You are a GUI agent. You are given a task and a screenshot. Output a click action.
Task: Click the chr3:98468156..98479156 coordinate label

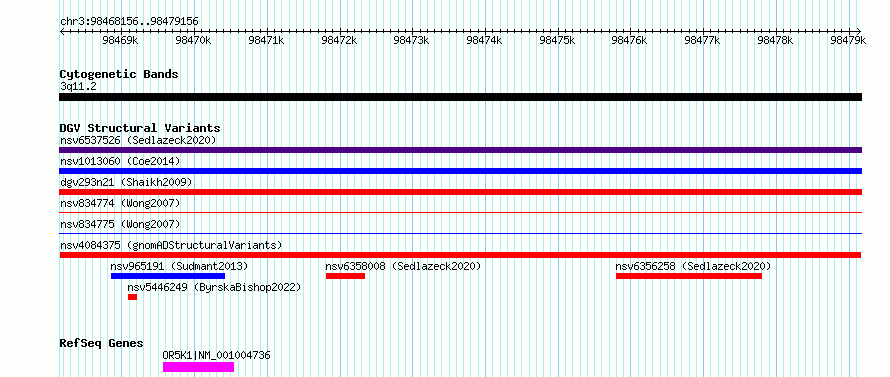pos(129,22)
